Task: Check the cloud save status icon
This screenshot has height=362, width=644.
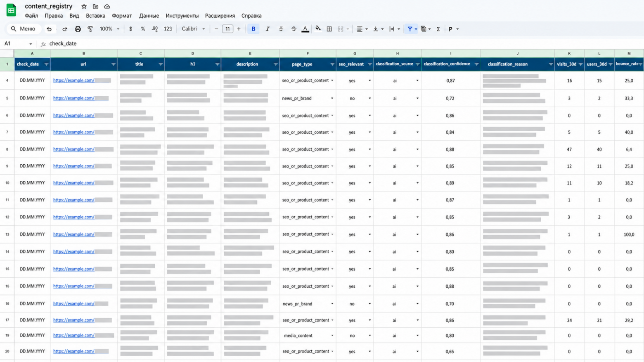Action: [107, 7]
